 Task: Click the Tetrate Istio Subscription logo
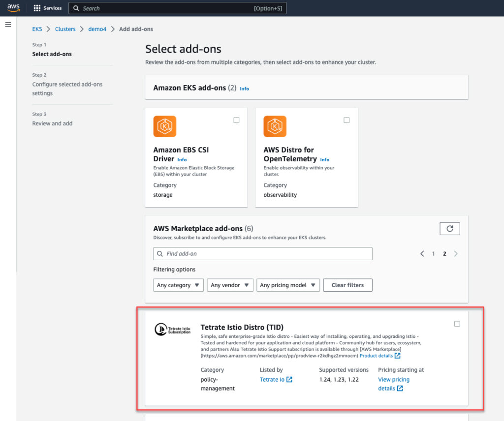point(172,330)
